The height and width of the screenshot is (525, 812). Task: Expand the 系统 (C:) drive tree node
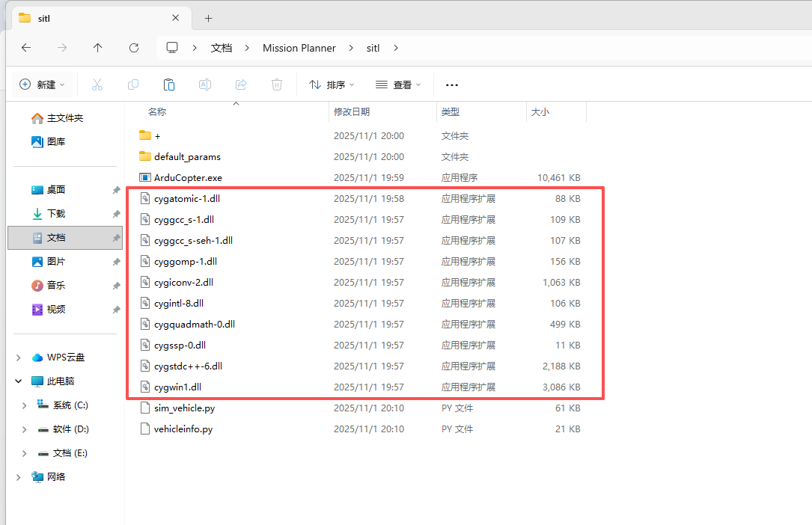25,405
